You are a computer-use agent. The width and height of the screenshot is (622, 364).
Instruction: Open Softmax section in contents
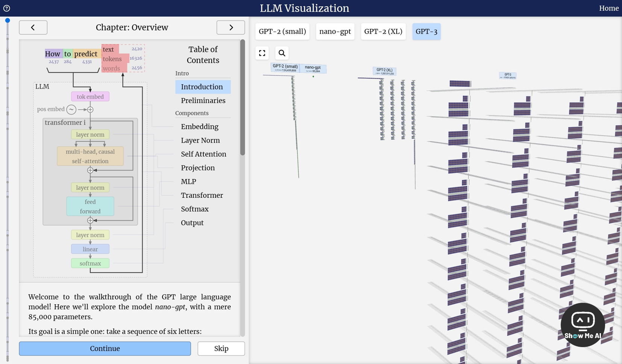tap(203, 209)
